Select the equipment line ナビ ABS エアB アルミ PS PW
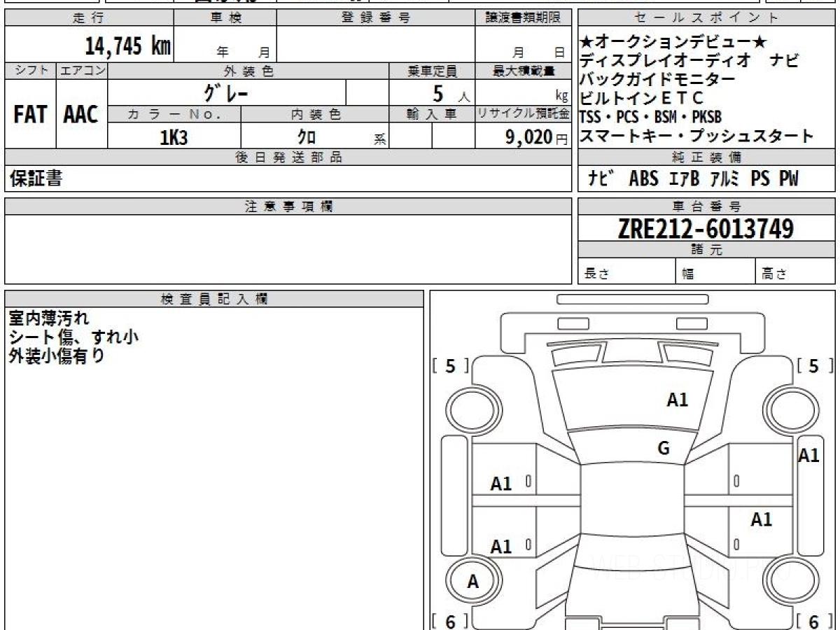Image resolution: width=840 pixels, height=630 pixels. click(x=692, y=178)
